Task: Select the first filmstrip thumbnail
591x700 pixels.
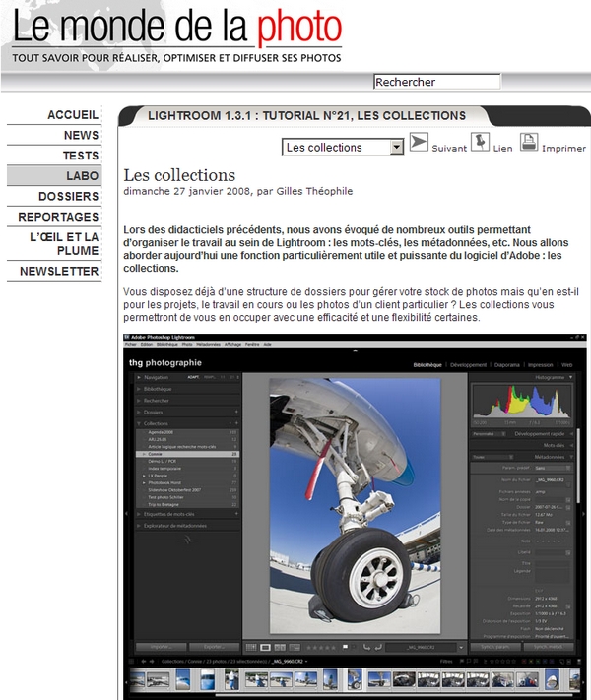Action: tap(140, 679)
